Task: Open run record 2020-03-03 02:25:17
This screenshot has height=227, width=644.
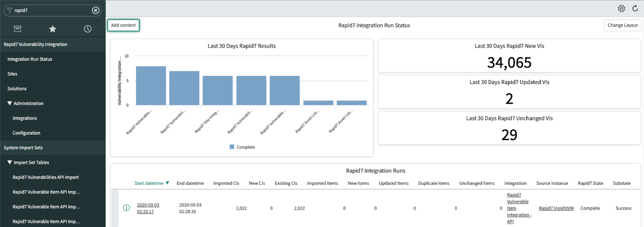Action: click(x=149, y=208)
